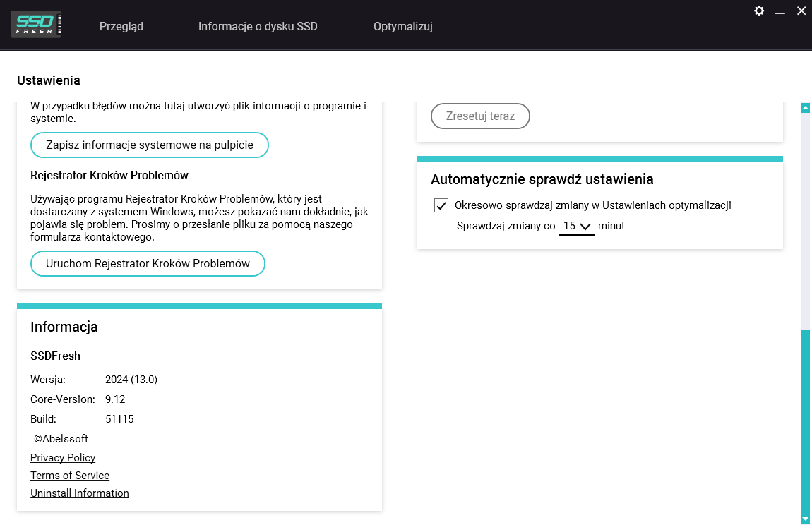Viewport: 812px width, 525px height.
Task: Open the Privacy Policy link
Action: [x=63, y=458]
